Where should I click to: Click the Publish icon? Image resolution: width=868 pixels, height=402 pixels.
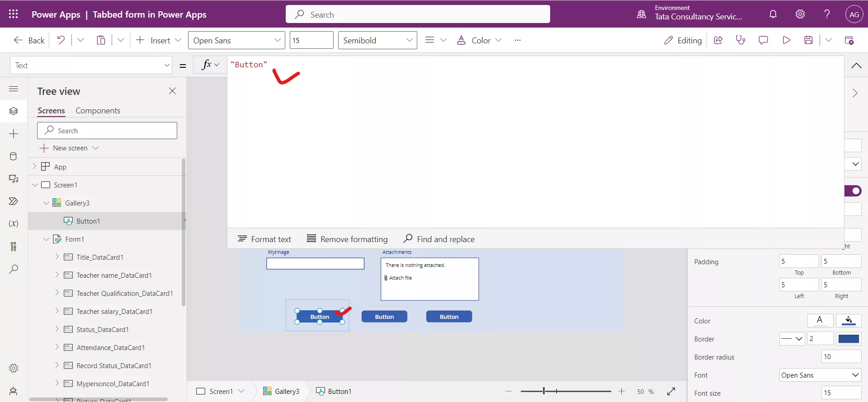[x=849, y=40]
